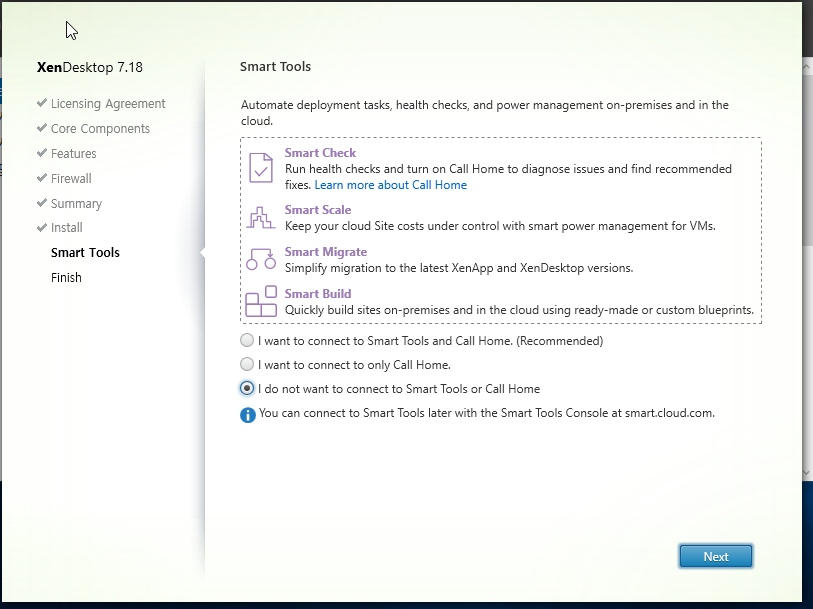The width and height of the screenshot is (813, 609).
Task: Click the Smart Build heading
Action: pos(318,294)
